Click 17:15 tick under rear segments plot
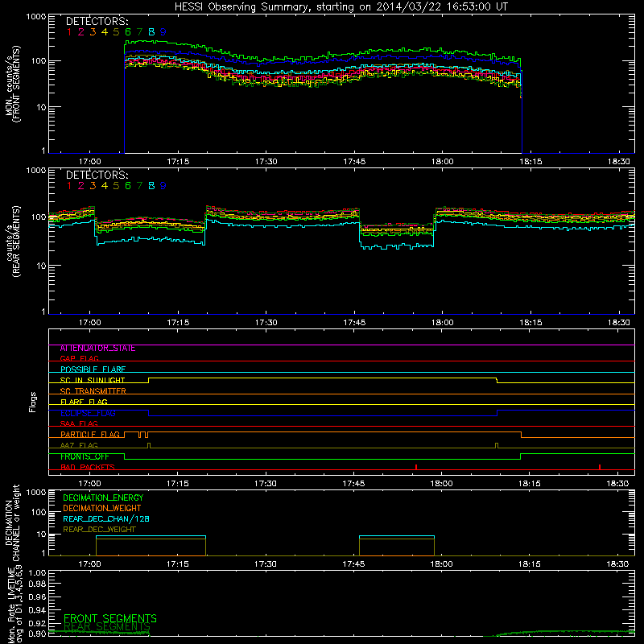The width and height of the screenshot is (644, 644). coord(178,323)
